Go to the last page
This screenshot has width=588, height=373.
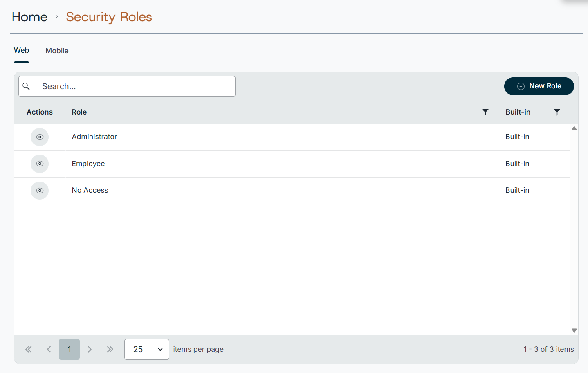coord(110,349)
